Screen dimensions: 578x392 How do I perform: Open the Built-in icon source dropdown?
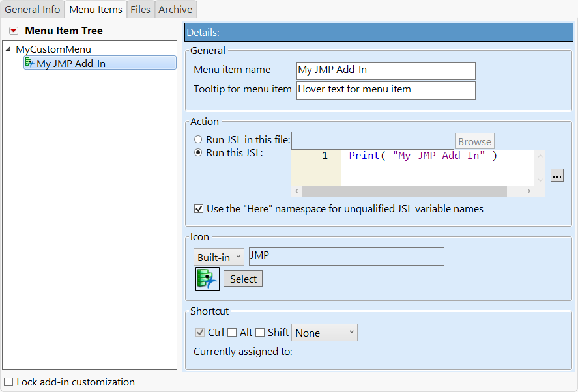(218, 257)
